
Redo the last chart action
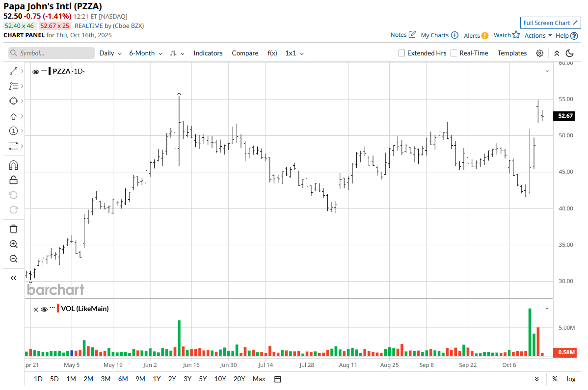pos(14,210)
